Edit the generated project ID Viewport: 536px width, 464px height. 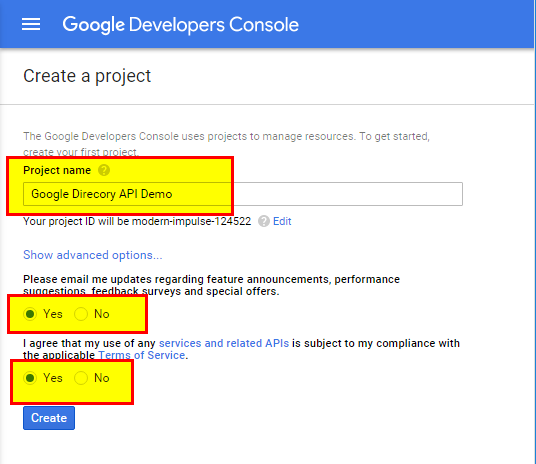click(282, 221)
